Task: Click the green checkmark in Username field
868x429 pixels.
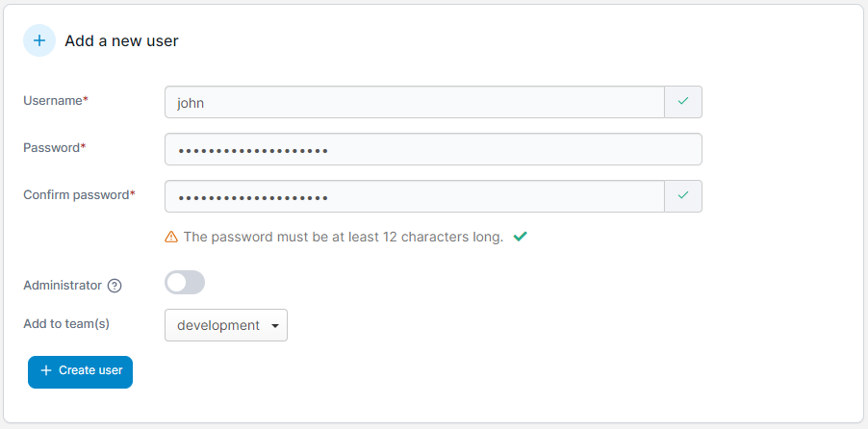Action: pos(683,101)
